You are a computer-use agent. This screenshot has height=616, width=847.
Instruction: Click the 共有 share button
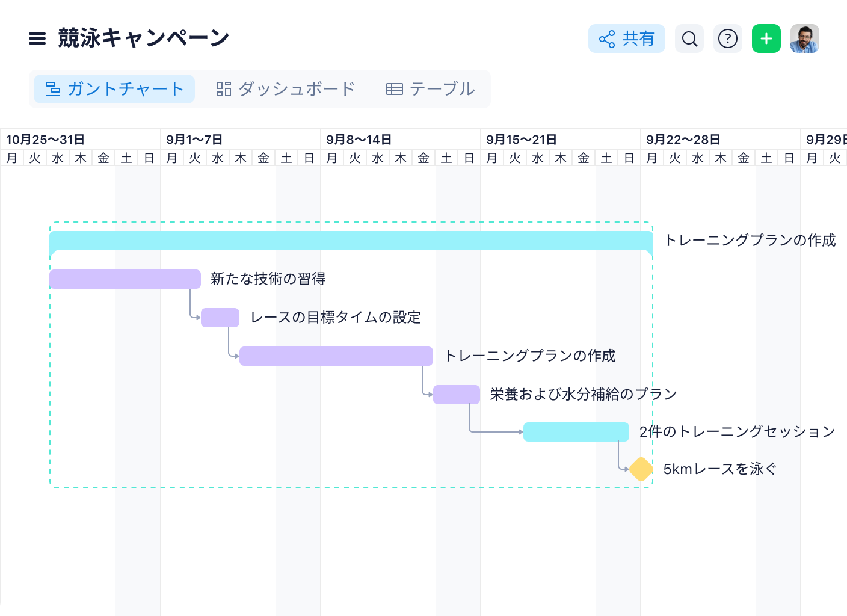coord(627,38)
